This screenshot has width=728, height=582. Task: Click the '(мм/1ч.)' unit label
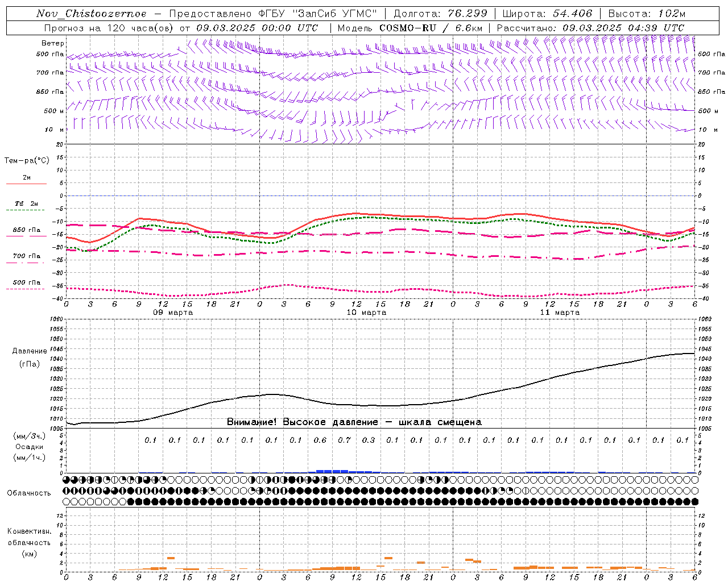[x=29, y=458]
